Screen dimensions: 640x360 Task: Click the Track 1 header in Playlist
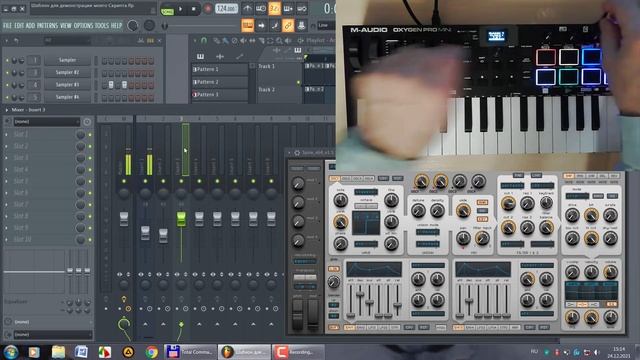pyautogui.click(x=279, y=73)
